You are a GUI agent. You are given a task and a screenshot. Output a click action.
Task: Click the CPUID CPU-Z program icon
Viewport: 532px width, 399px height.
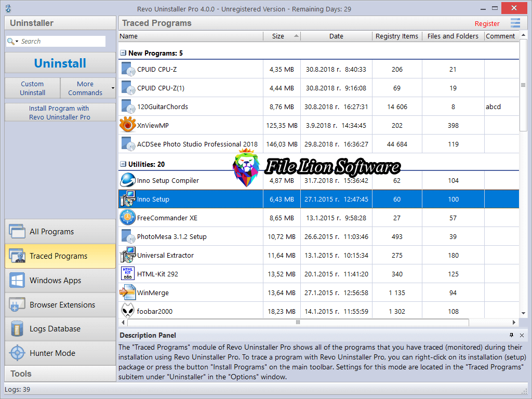pyautogui.click(x=128, y=69)
